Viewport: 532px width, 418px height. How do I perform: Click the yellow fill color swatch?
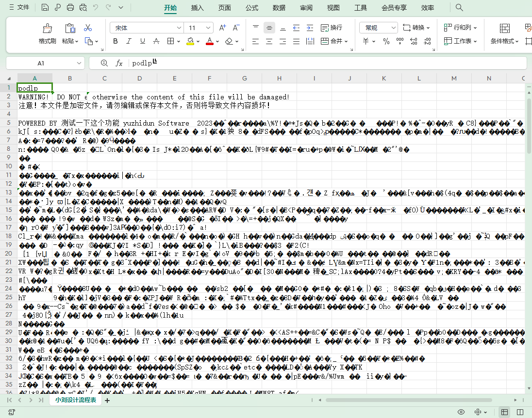click(190, 41)
